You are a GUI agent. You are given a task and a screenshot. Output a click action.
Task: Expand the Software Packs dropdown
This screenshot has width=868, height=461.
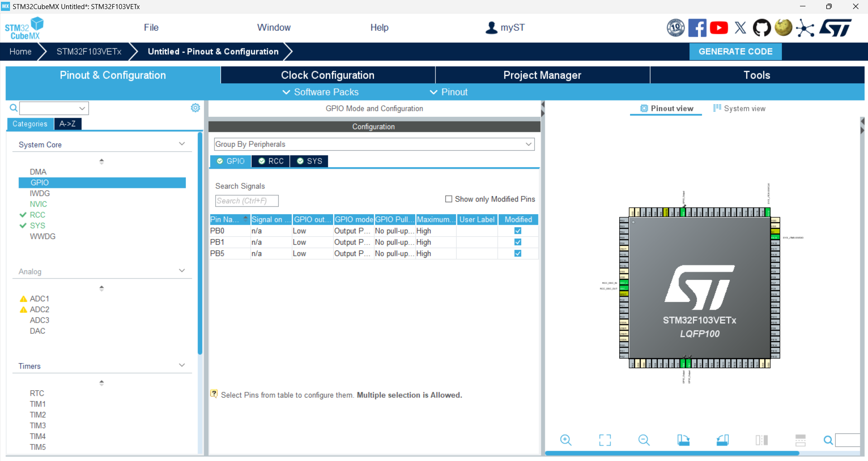pos(320,92)
